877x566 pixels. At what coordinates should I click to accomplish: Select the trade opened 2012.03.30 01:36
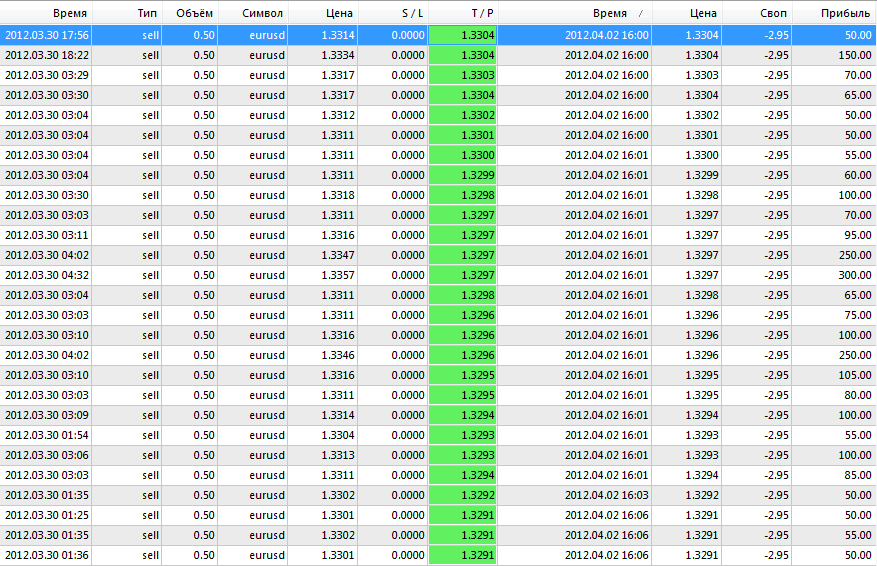coord(438,555)
